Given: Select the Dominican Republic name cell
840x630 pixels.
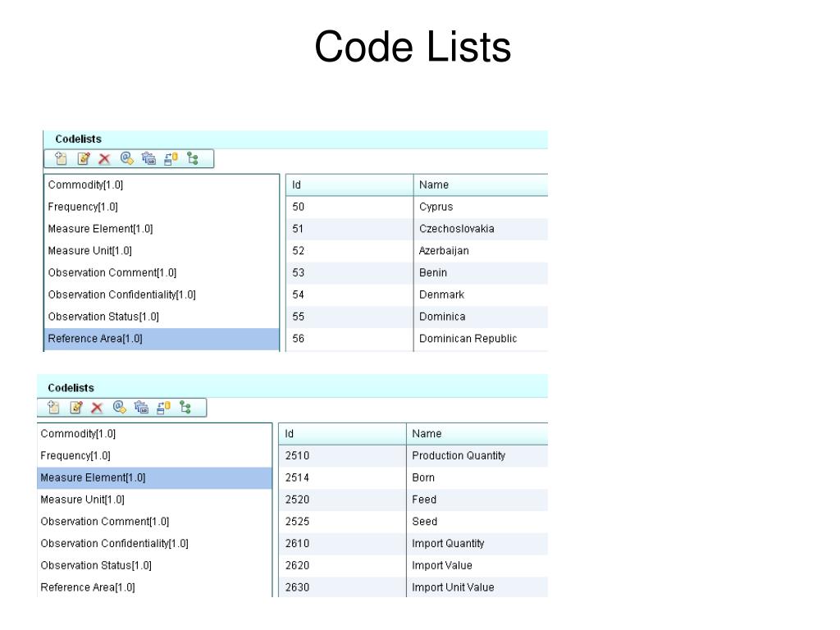Looking at the screenshot, I should tap(481, 339).
